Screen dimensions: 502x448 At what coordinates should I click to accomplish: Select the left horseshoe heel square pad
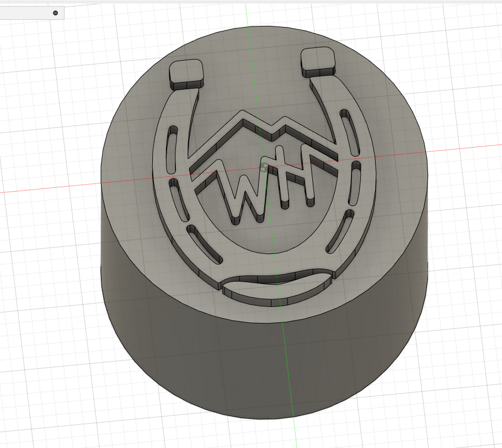tap(186, 70)
